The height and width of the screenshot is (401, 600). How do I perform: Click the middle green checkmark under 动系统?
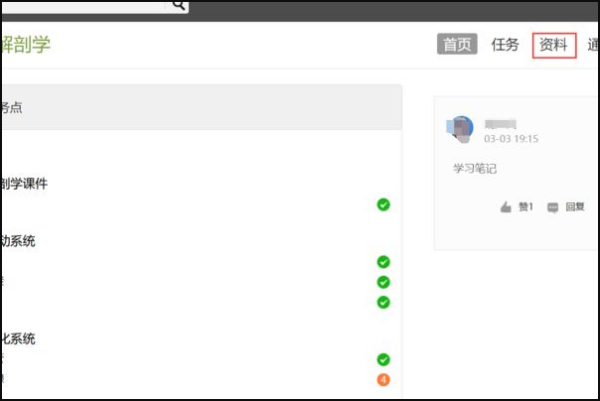pos(383,282)
